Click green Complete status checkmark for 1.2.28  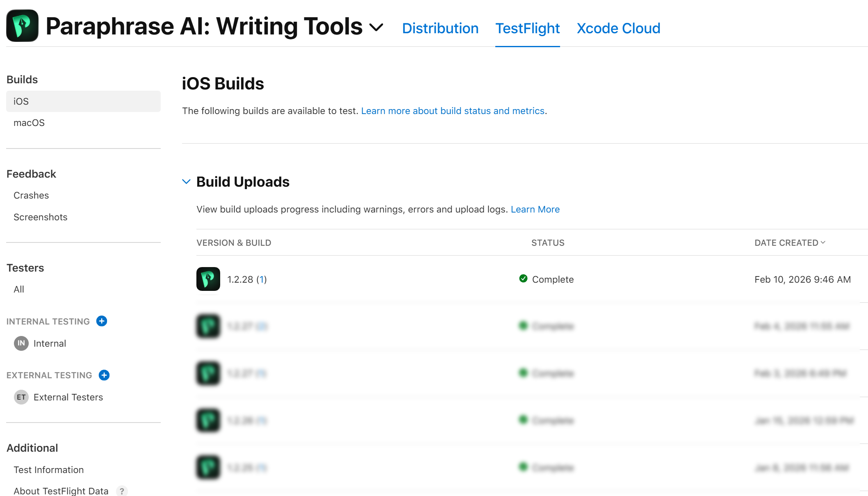(x=523, y=279)
